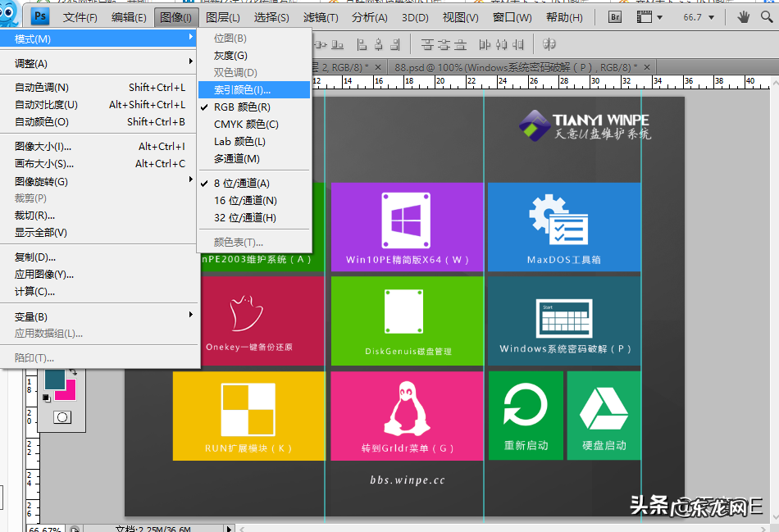
Task: Select RGB 颜色 color mode
Action: tap(242, 107)
